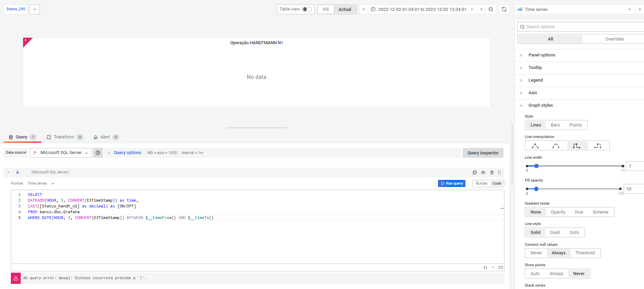Switch to Builder query mode
Screen dimensions: 644x289
tap(482, 184)
